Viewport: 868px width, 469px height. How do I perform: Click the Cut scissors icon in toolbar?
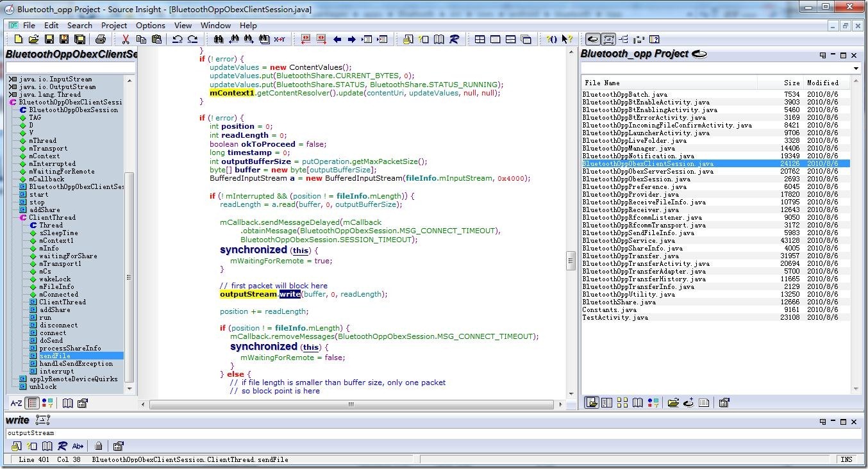coord(126,40)
